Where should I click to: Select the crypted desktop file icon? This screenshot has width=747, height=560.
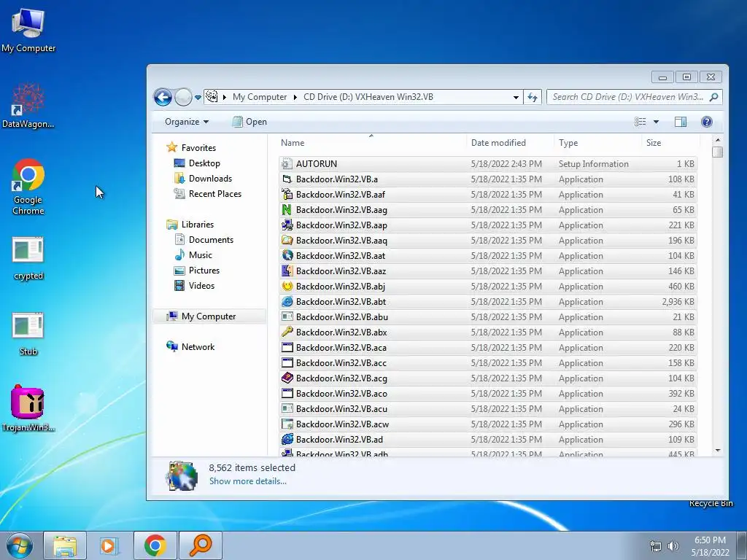point(28,258)
